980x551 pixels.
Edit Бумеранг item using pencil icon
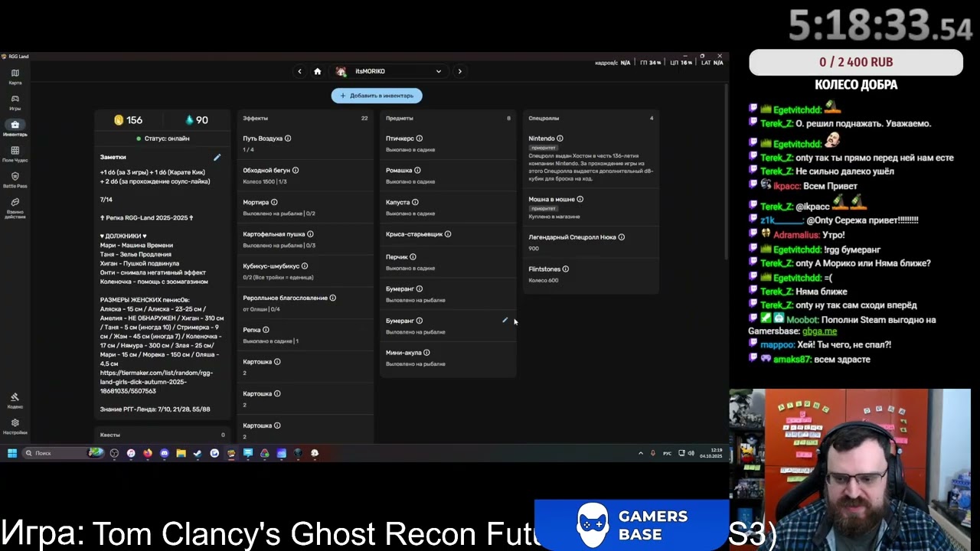click(505, 320)
